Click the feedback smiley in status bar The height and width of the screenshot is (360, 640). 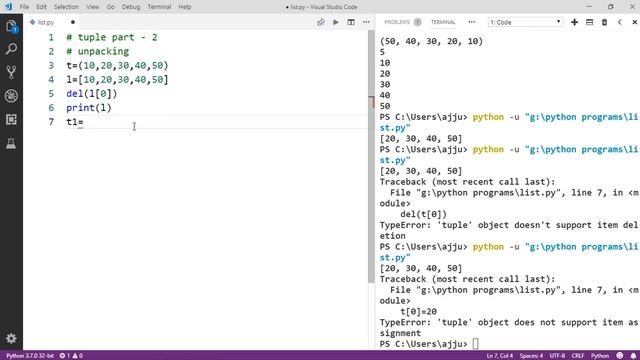coord(620,356)
